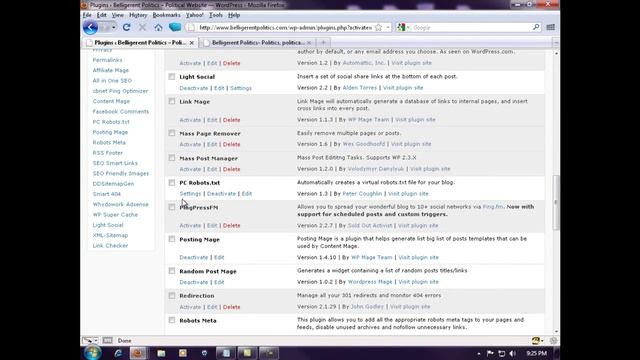Open the tab list dropdown at tab bar right
640x360 pixels.
click(x=556, y=42)
